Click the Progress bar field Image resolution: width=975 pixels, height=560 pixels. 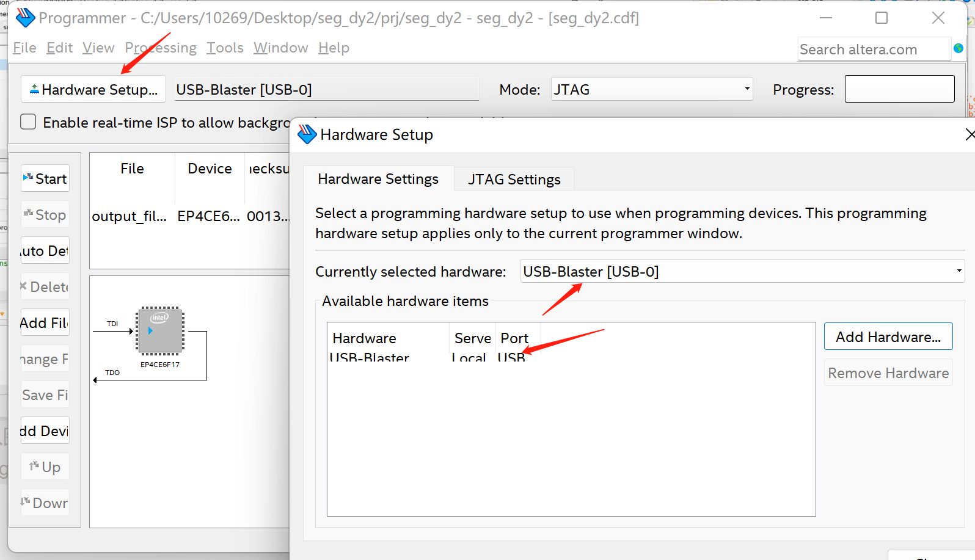(899, 89)
